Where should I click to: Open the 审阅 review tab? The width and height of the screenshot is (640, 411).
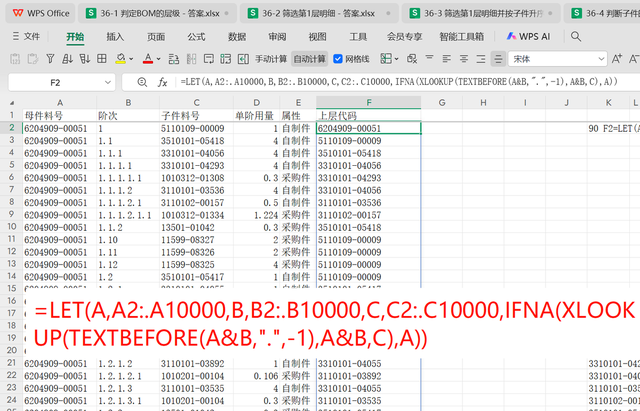(x=277, y=37)
